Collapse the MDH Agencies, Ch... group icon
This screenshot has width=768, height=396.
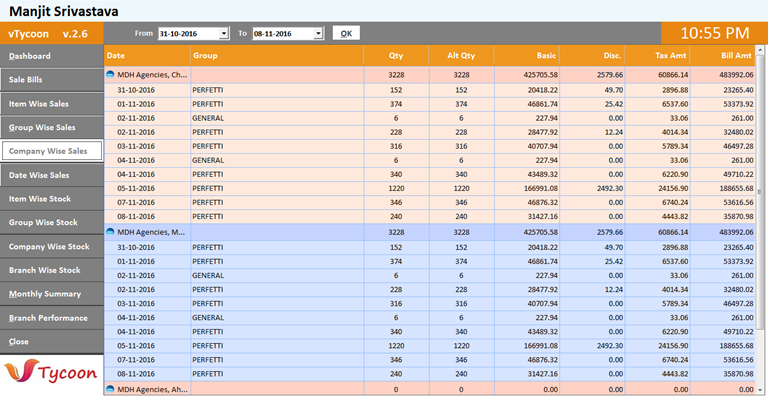[110, 74]
